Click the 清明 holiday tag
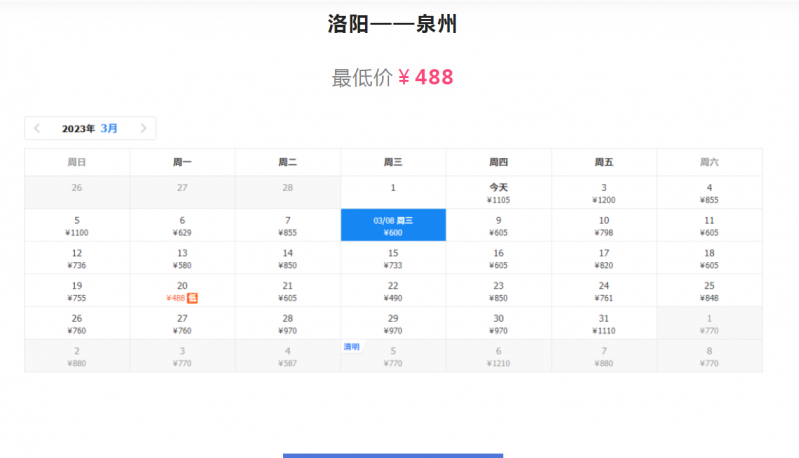The height and width of the screenshot is (458, 799). pyautogui.click(x=351, y=347)
